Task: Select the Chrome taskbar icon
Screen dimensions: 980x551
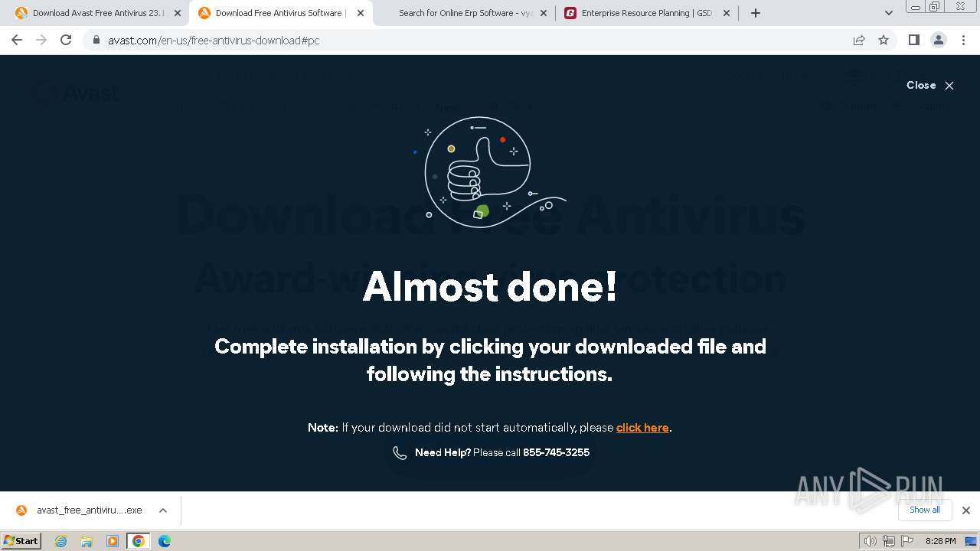Action: tap(139, 541)
